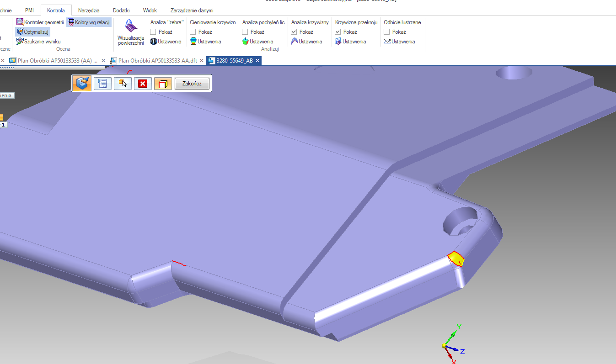This screenshot has width=616, height=364.
Task: Open Odbicie lustrzane Ustawienia
Action: [x=400, y=42]
